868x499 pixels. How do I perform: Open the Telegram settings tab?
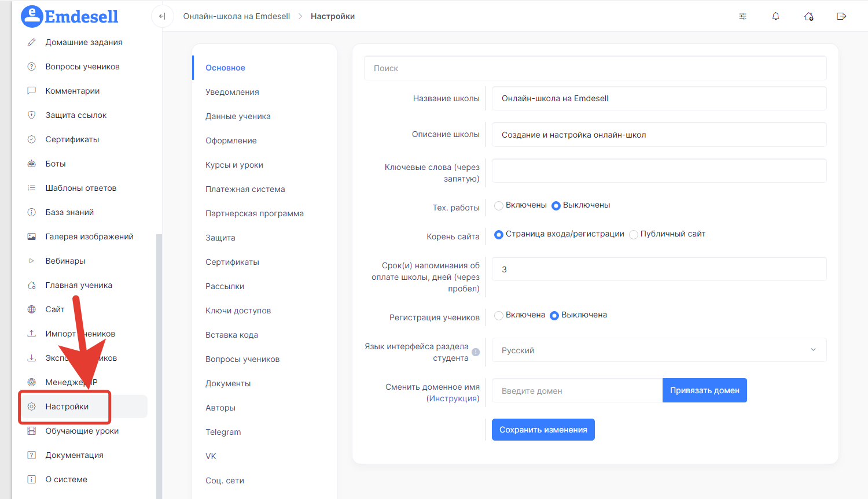[223, 432]
